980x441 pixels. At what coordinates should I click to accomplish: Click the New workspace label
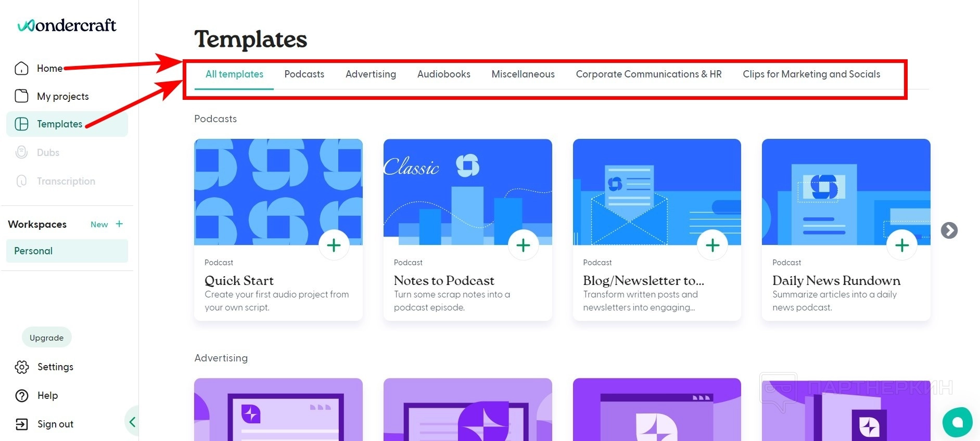99,225
